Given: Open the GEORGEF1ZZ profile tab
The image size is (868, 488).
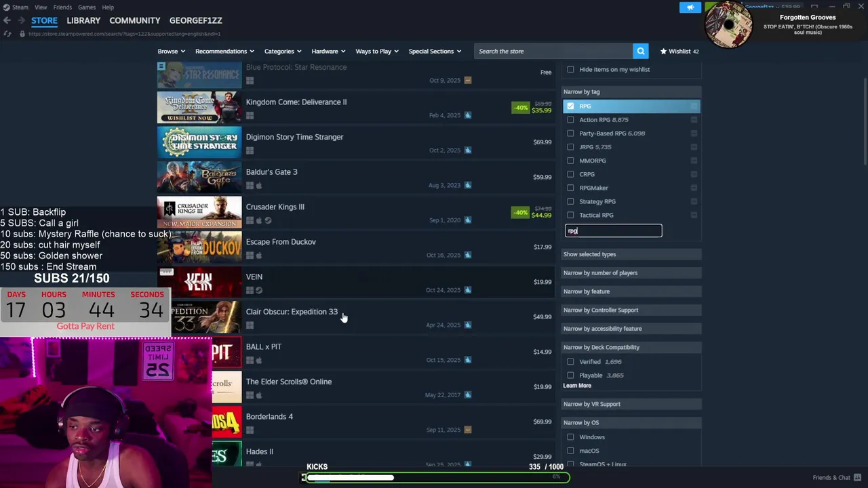Looking at the screenshot, I should 196,20.
